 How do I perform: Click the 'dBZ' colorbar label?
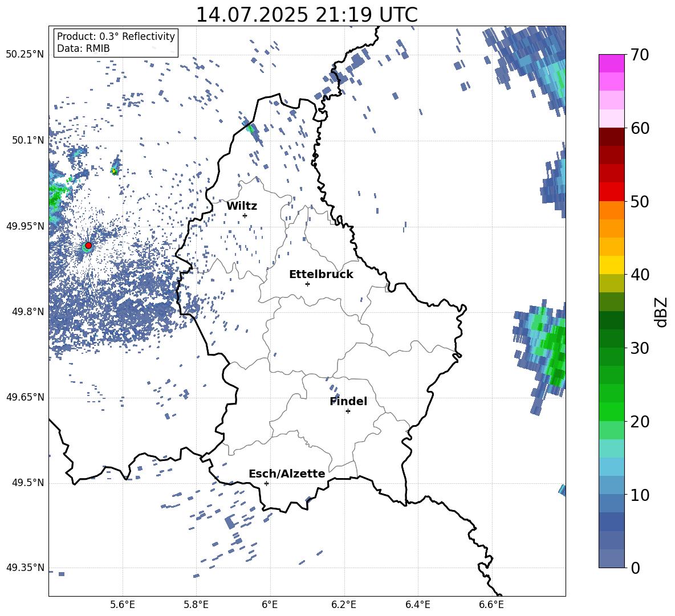pos(661,312)
